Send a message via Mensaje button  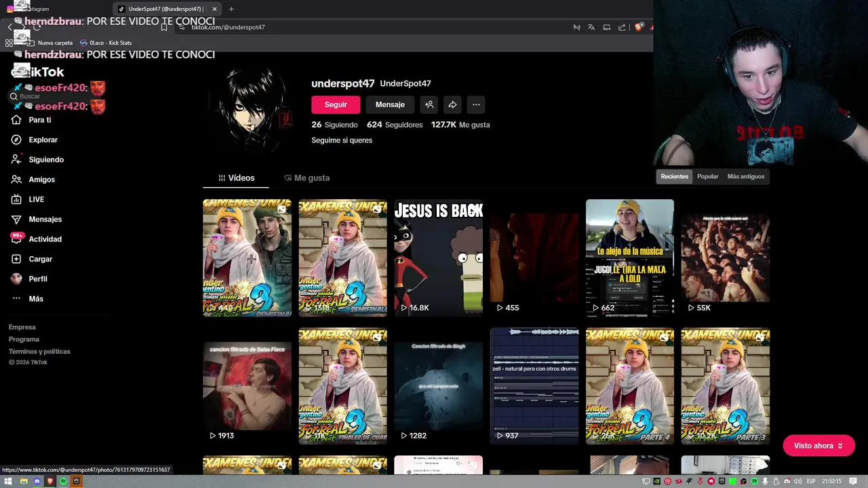click(x=390, y=104)
